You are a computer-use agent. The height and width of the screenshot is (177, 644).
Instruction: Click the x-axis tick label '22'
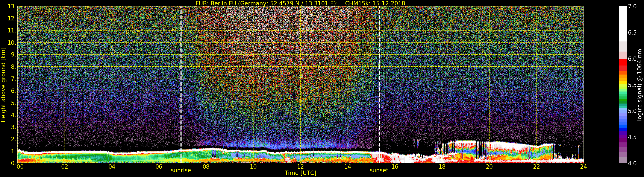click(x=536, y=167)
